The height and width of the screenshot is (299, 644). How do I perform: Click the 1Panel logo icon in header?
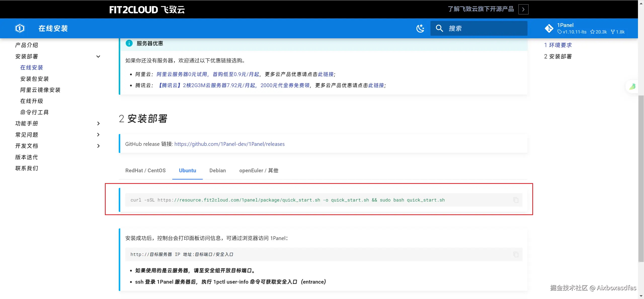click(x=20, y=28)
